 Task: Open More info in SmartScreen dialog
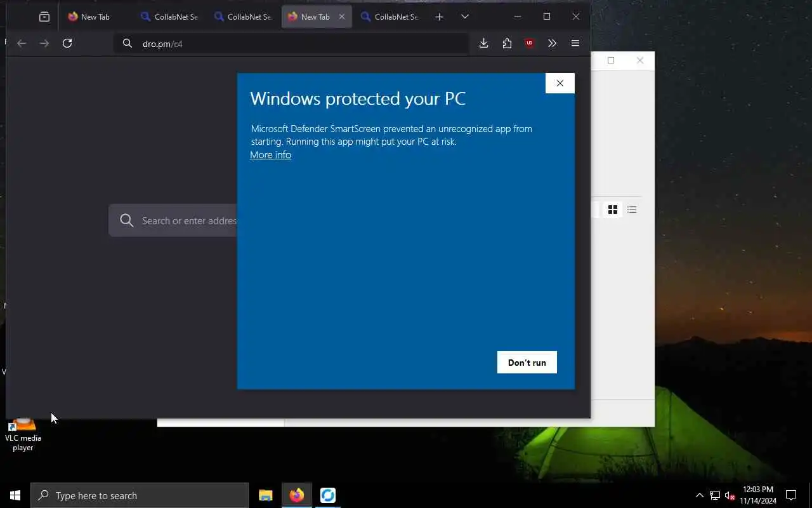[271, 155]
